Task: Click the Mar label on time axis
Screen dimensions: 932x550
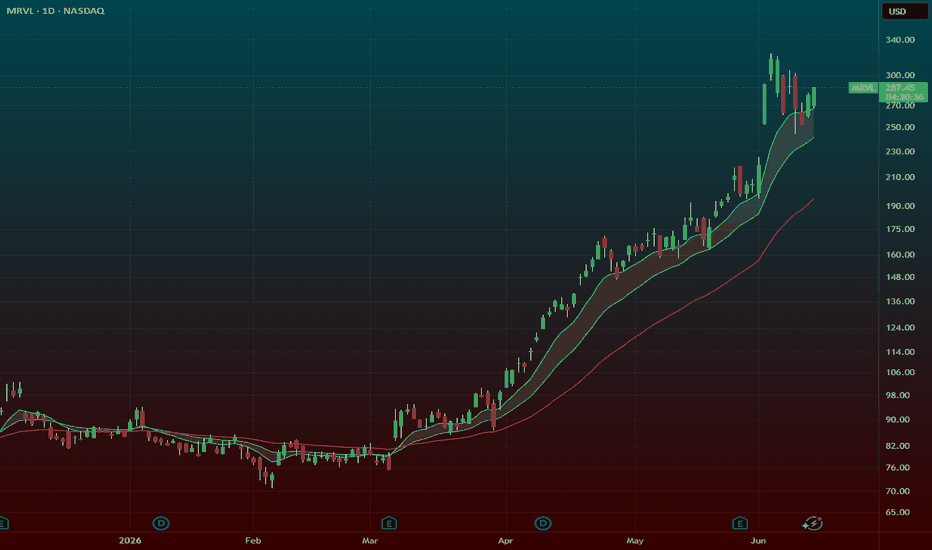Action: click(x=370, y=540)
